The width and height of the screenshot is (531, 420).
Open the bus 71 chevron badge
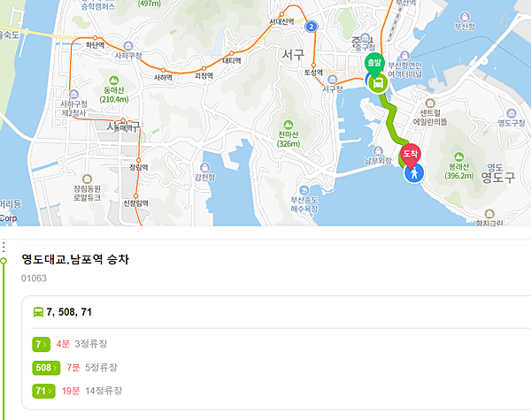(x=41, y=391)
